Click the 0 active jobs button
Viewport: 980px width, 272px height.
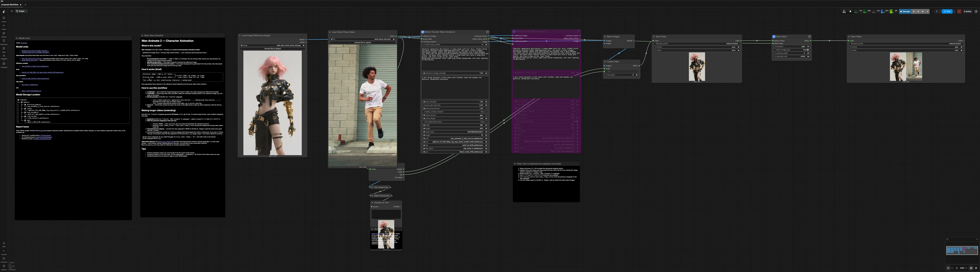point(967,11)
